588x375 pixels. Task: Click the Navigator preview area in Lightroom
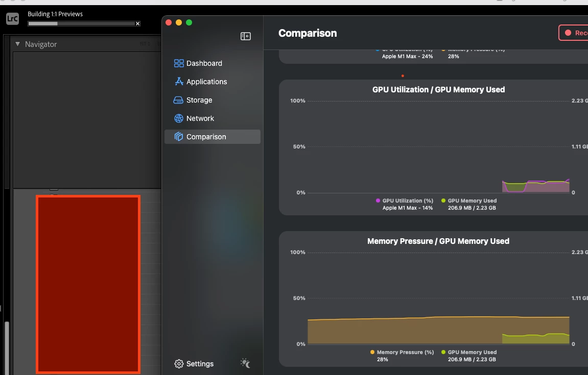click(x=87, y=120)
